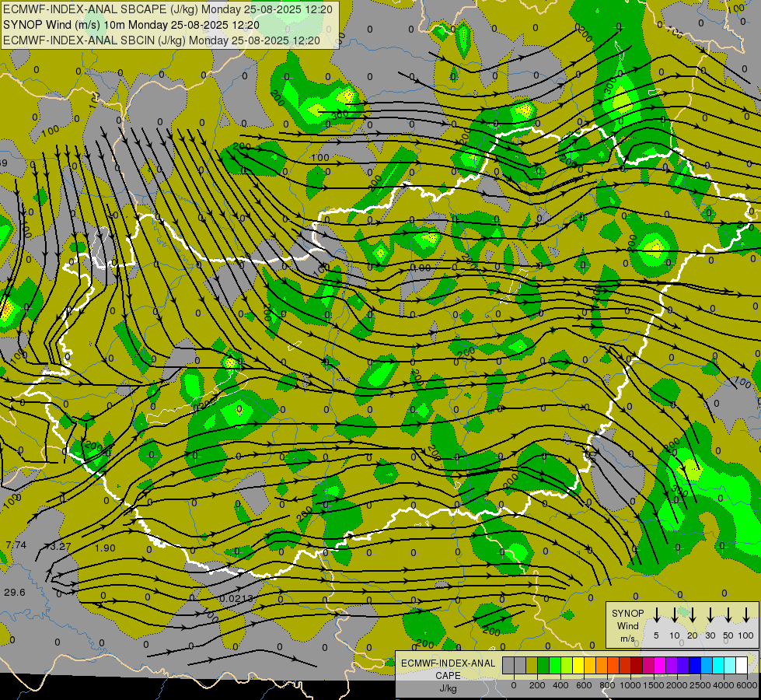Click the '800' tick label under the colorbar
Viewport: 761px width, 700px height.
point(607,685)
